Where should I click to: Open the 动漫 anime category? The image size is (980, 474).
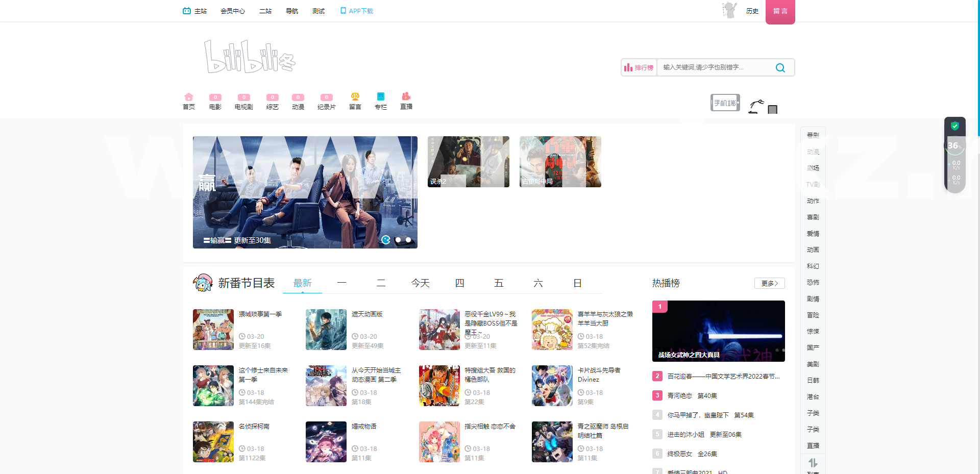pyautogui.click(x=298, y=101)
